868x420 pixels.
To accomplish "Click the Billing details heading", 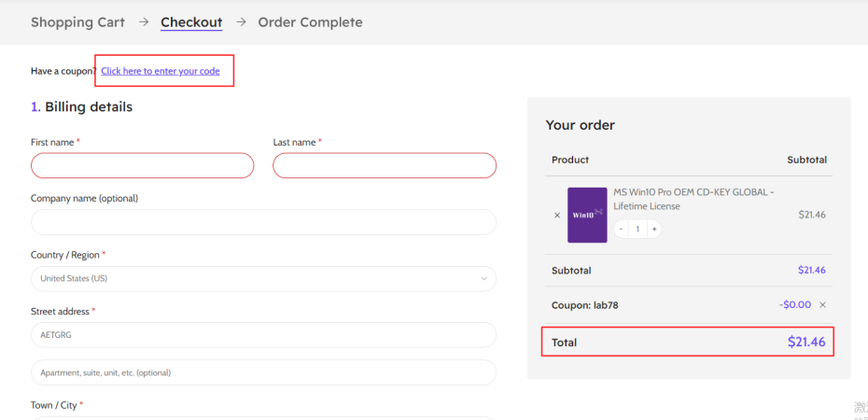I will (x=88, y=107).
